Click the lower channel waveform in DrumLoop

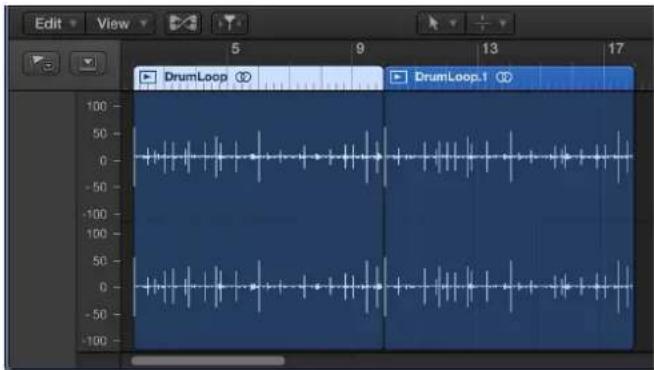[x=258, y=287]
